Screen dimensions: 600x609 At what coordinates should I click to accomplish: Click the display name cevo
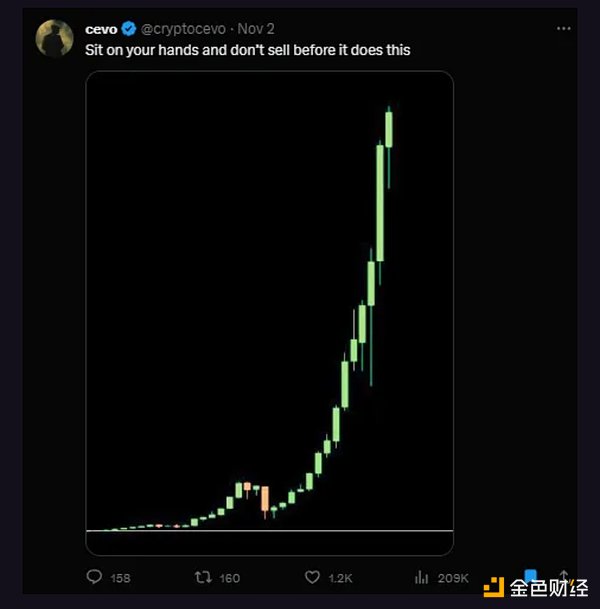(101, 29)
